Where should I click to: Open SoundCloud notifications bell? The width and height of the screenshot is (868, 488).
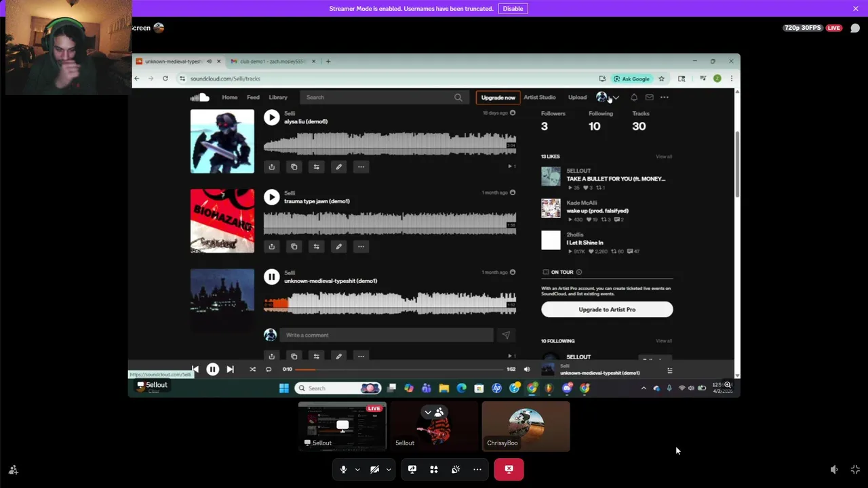pyautogui.click(x=634, y=98)
